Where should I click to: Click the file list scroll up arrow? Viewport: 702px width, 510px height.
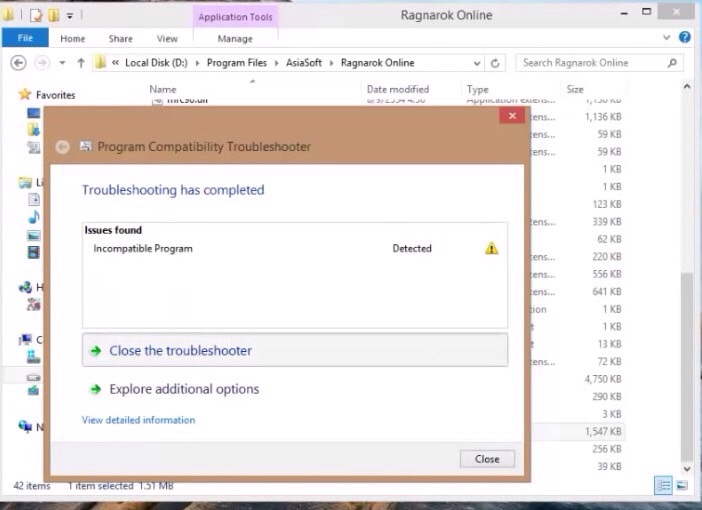point(687,87)
